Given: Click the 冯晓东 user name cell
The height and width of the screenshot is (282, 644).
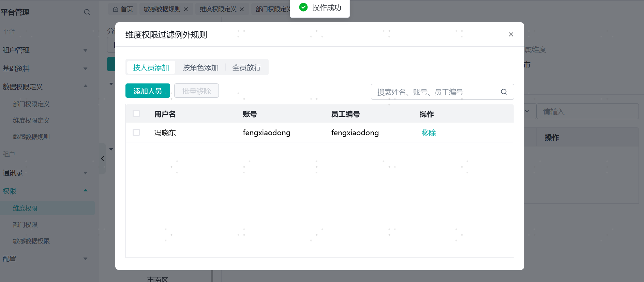Looking at the screenshot, I should [165, 132].
